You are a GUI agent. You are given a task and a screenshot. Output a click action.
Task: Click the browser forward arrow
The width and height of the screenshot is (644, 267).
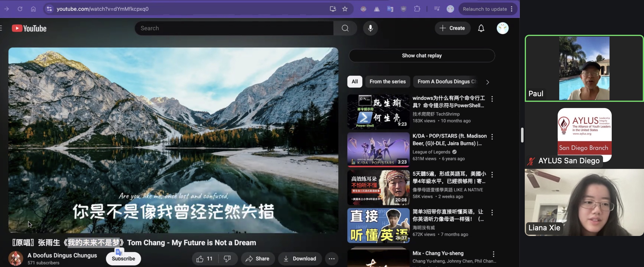(x=7, y=9)
